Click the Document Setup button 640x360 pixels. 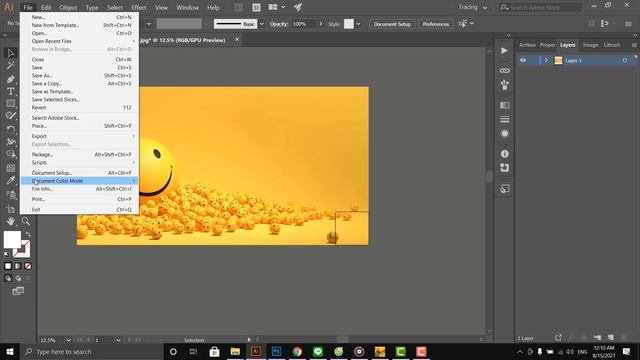[392, 24]
